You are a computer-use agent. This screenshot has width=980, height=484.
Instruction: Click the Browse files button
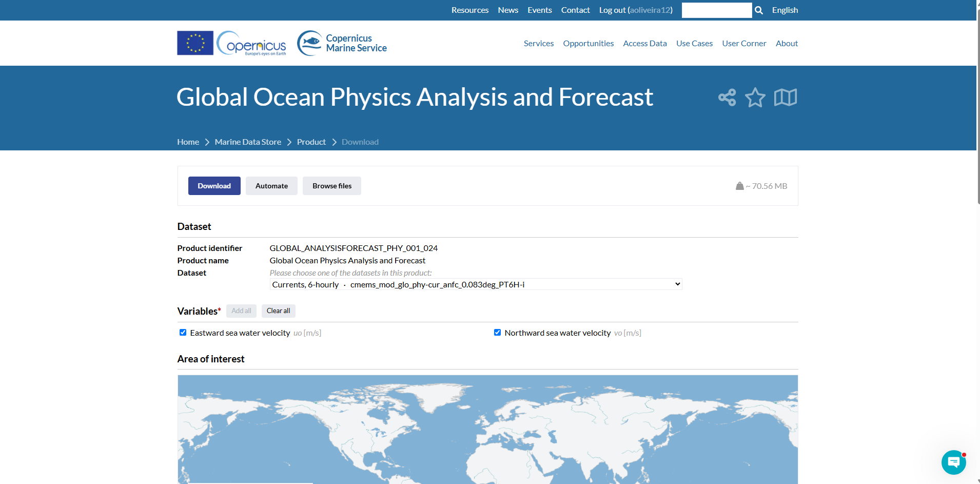[x=332, y=186]
